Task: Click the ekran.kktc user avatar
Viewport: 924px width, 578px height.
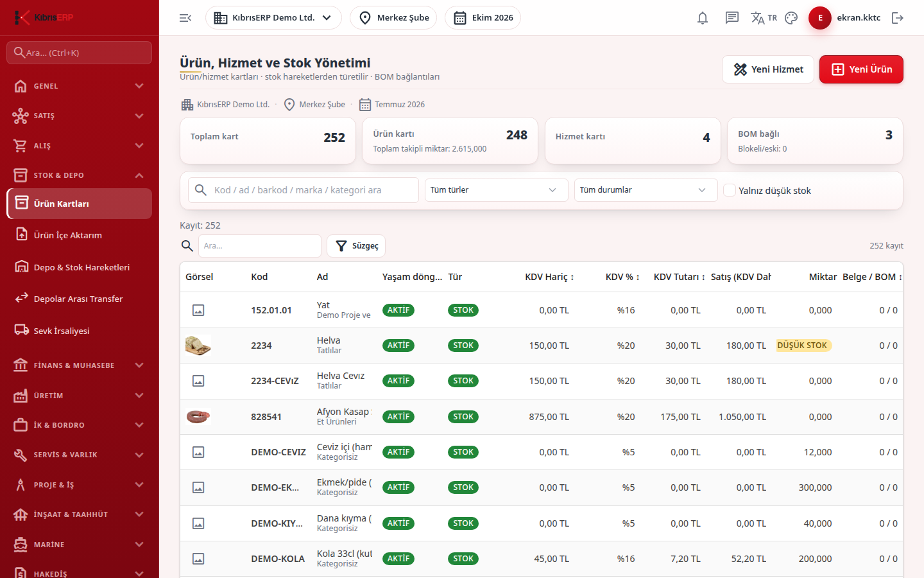Action: pyautogui.click(x=820, y=18)
